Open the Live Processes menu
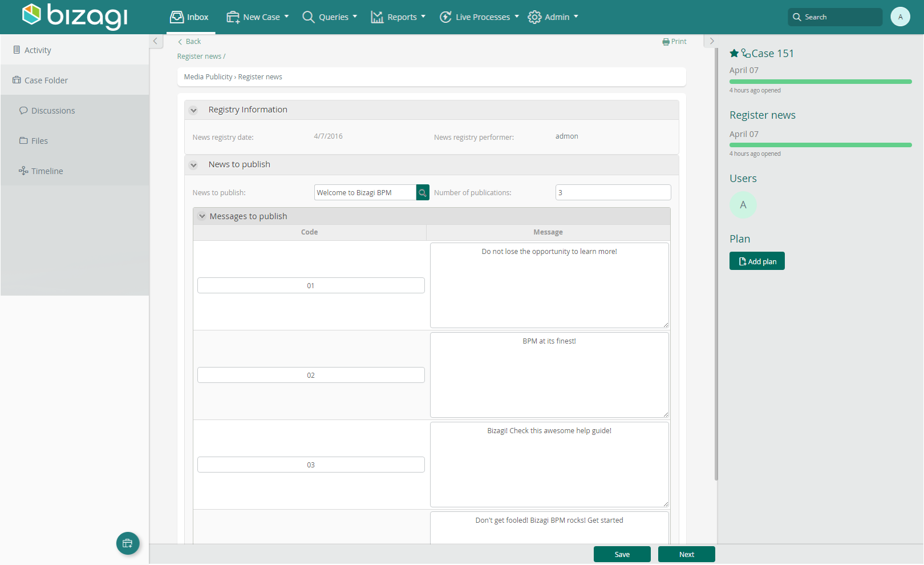The width and height of the screenshot is (924, 565). point(479,17)
